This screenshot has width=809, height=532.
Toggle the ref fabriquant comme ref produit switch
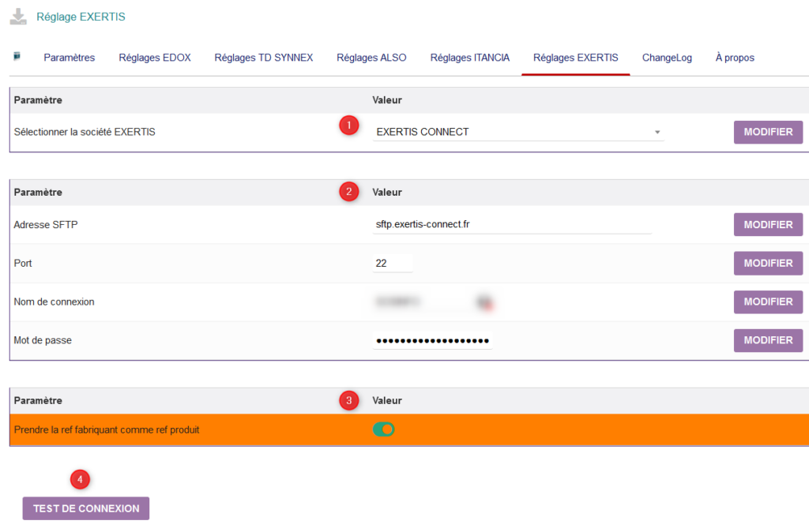[383, 429]
